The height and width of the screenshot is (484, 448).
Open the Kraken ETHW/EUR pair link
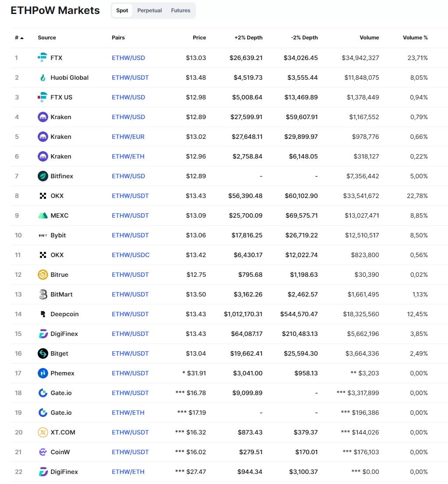pos(128,137)
